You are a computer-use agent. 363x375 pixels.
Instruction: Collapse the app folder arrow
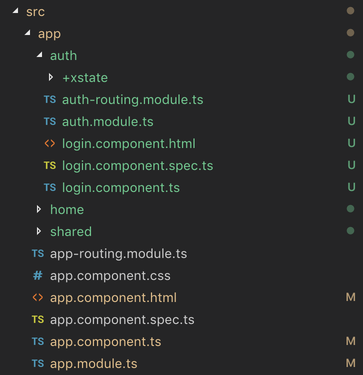tap(28, 33)
